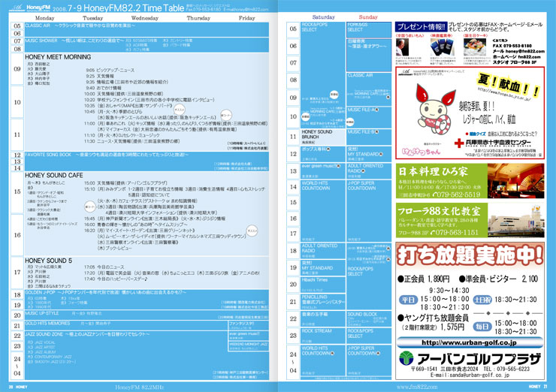
Task: Click the GOLD HITS MEMORIES program row
Action: pyautogui.click(x=126, y=325)
